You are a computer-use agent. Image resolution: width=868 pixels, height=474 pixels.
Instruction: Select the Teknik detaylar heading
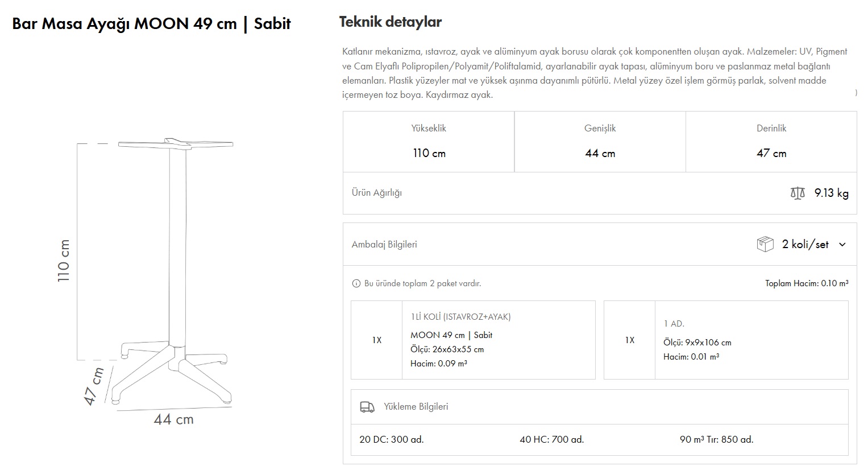tap(390, 22)
